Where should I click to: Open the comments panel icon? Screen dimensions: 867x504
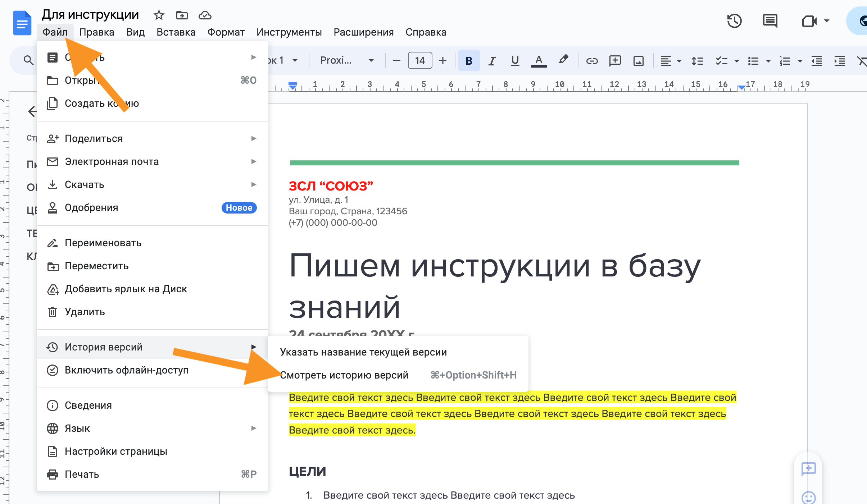click(x=770, y=21)
